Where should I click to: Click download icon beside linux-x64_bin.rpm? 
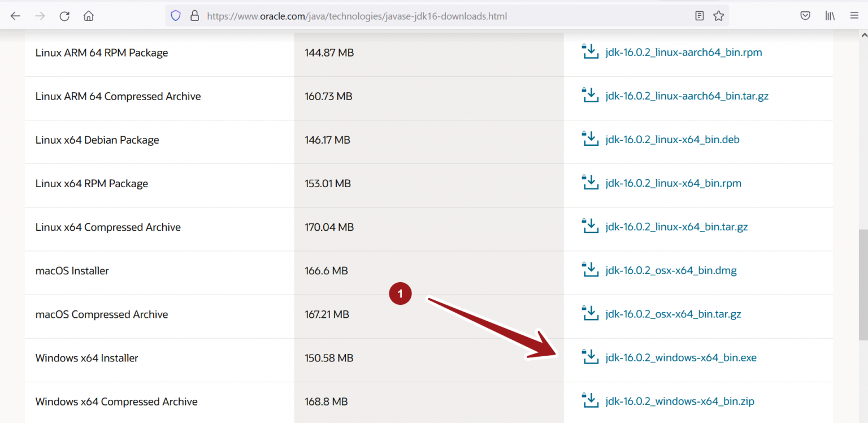[x=590, y=183]
